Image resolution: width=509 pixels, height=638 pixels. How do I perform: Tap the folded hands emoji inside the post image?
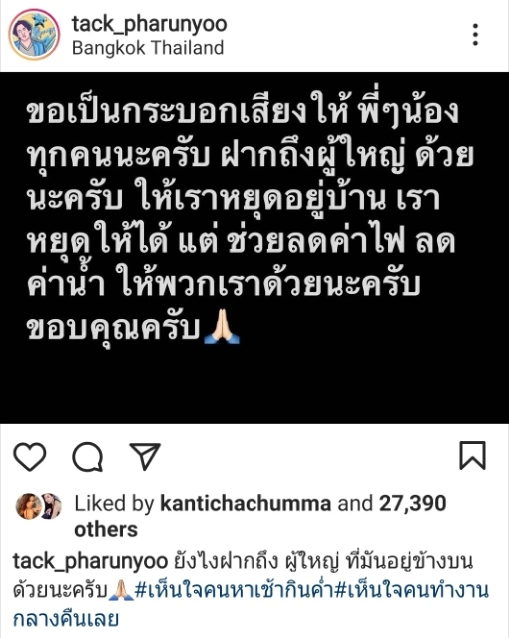(x=222, y=327)
